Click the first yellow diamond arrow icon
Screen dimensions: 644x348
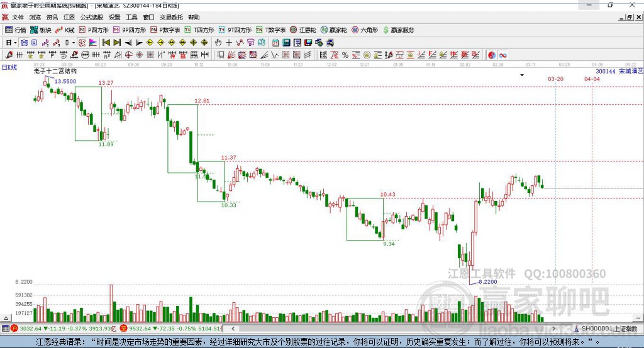(x=150, y=43)
